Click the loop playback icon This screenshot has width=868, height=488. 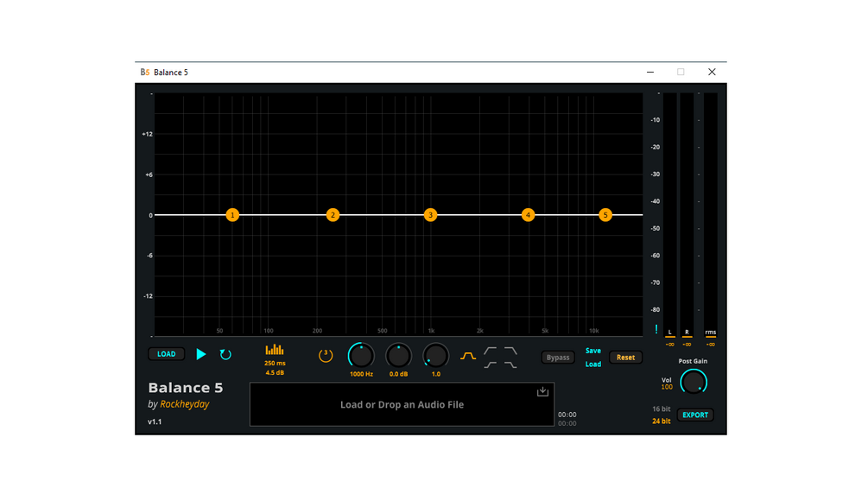coord(225,354)
